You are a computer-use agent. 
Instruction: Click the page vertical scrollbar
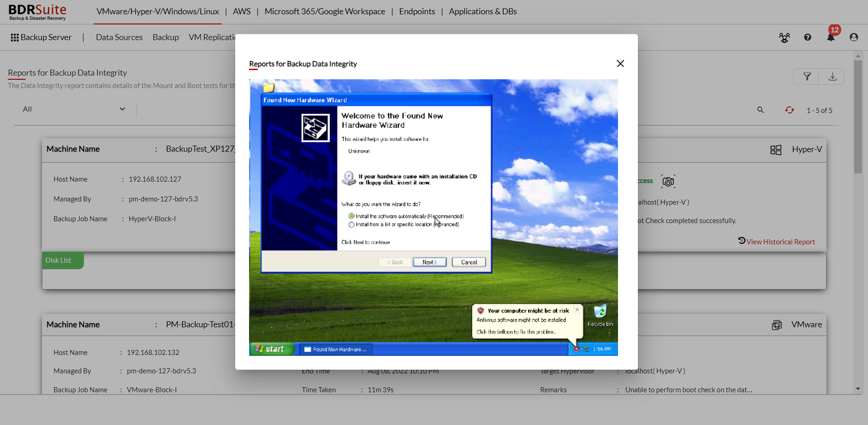[858, 117]
